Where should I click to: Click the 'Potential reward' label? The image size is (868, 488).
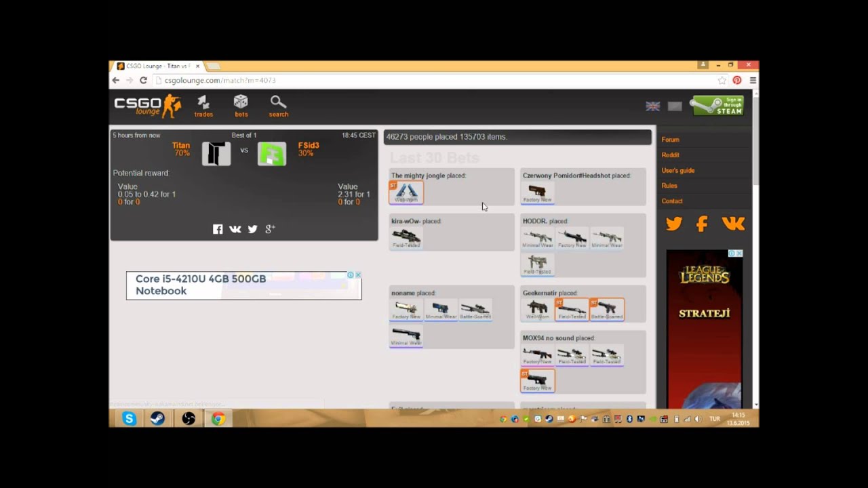tap(141, 174)
